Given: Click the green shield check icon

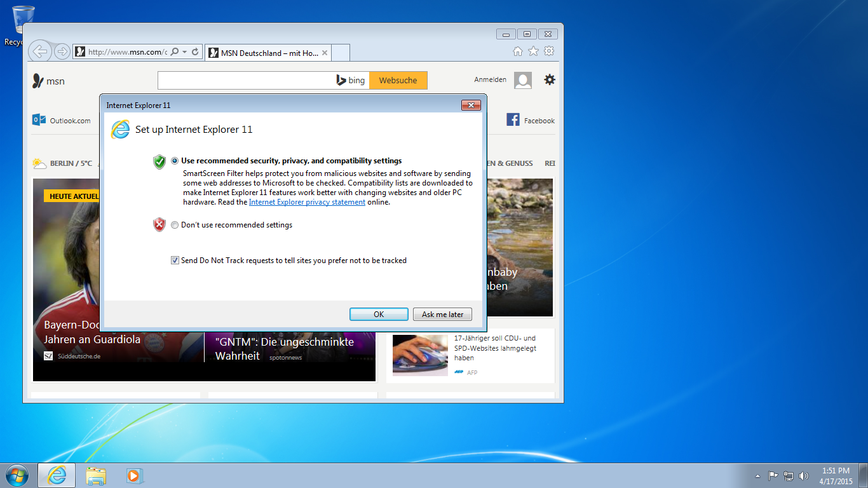Looking at the screenshot, I should click(159, 161).
